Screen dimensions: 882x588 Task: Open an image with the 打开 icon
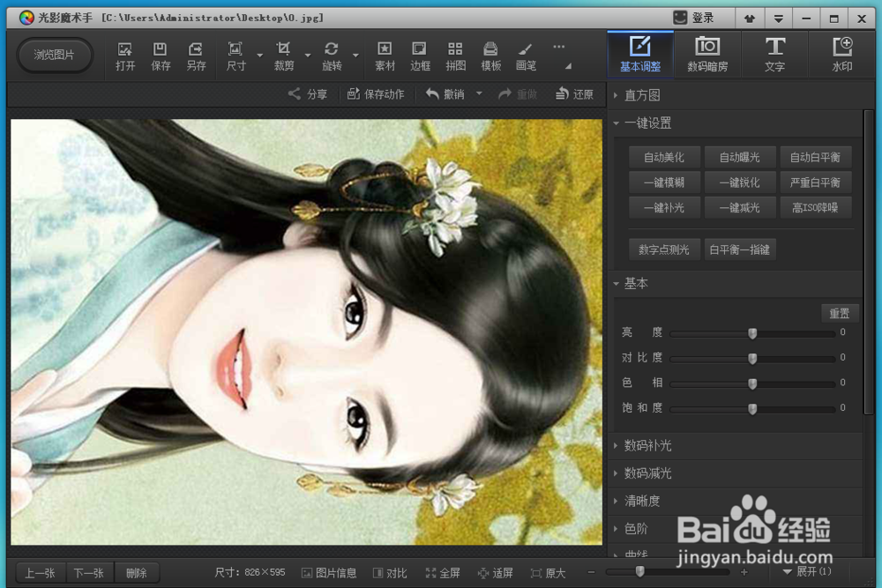point(125,56)
